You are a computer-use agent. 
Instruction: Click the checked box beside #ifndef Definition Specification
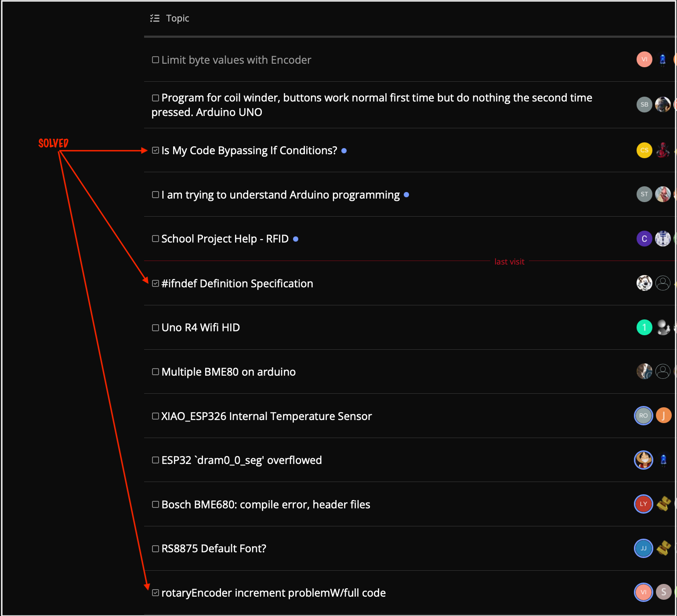156,283
